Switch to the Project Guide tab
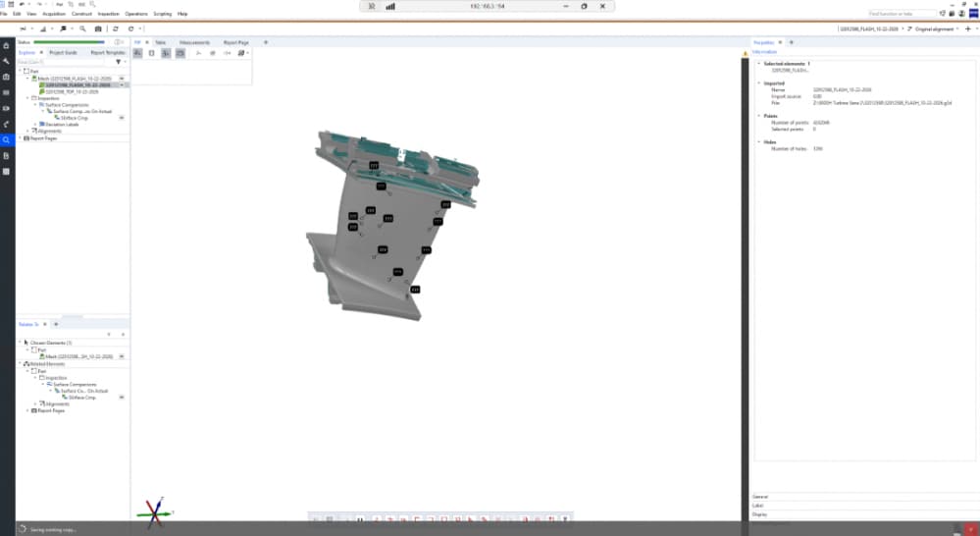The width and height of the screenshot is (980, 536). pyautogui.click(x=63, y=53)
